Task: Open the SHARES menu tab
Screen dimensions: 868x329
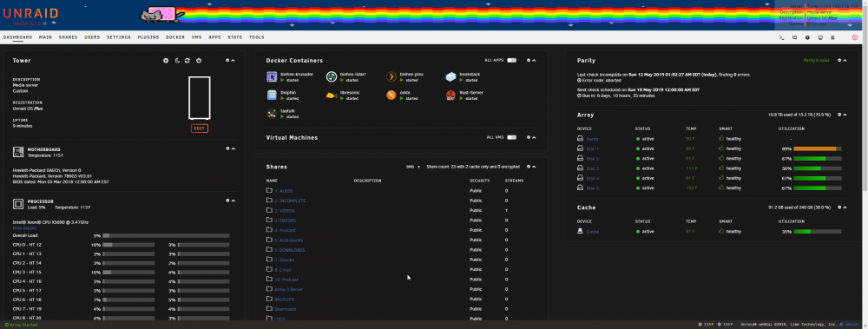Action: click(x=68, y=37)
